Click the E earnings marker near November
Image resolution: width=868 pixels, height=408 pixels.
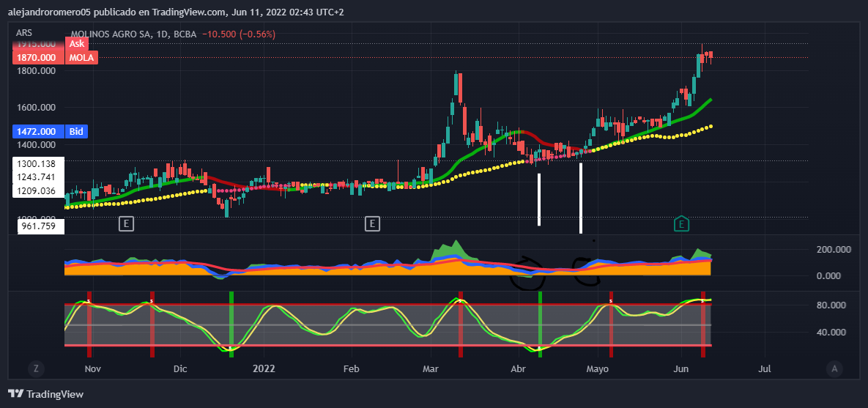(x=126, y=224)
